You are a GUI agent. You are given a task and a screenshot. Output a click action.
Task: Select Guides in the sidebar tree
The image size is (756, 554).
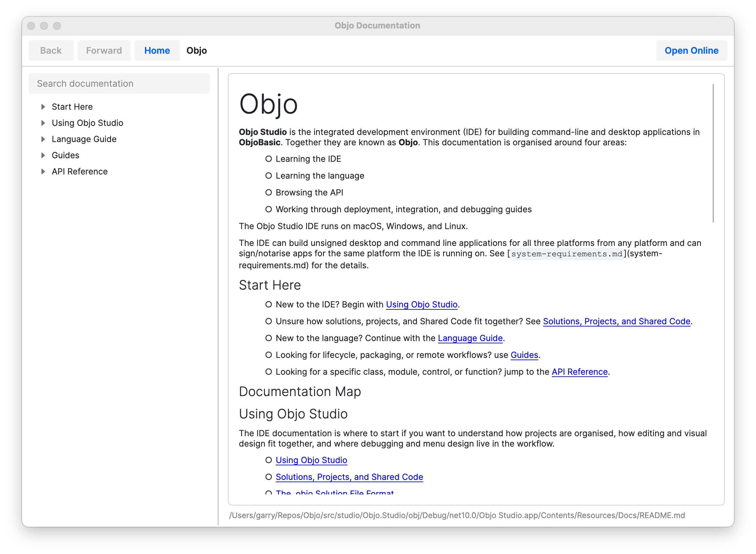[x=65, y=155]
